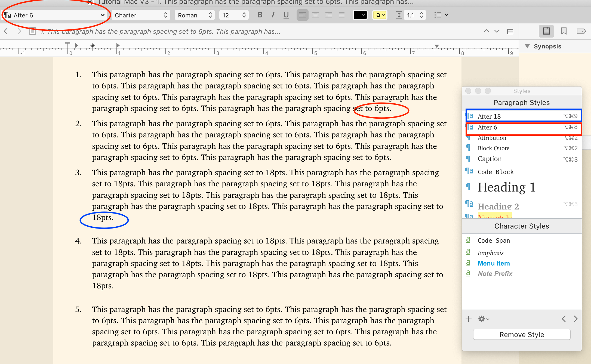Open the list bullets menu

click(x=441, y=15)
